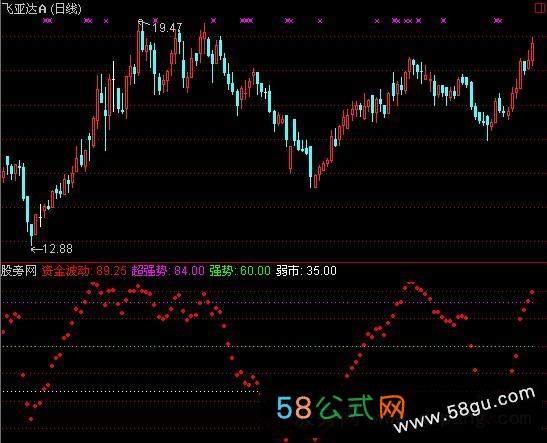Click the 股旁网 indicator name label
547x443 pixels.
[x=19, y=271]
